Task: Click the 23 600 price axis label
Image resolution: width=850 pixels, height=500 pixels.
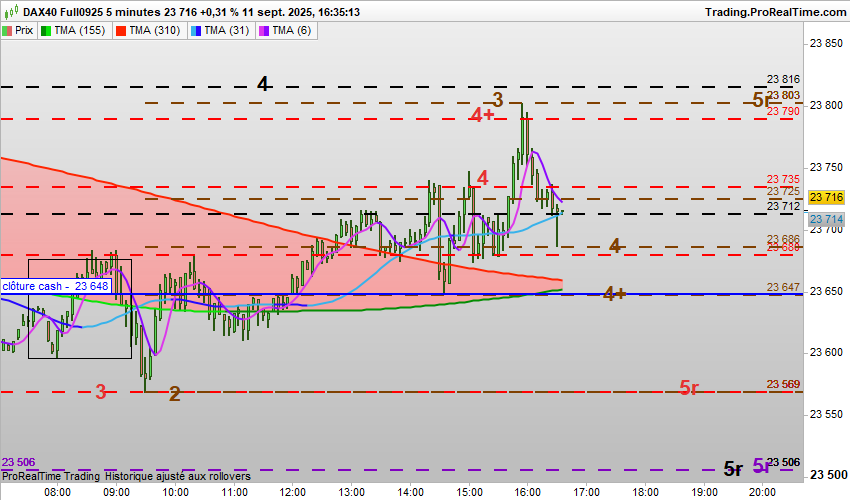Action: 827,352
